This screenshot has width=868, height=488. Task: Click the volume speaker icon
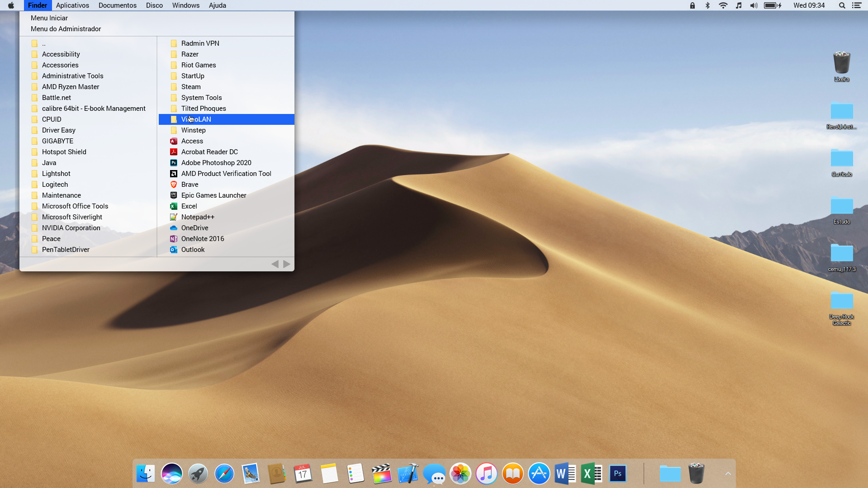pos(754,5)
